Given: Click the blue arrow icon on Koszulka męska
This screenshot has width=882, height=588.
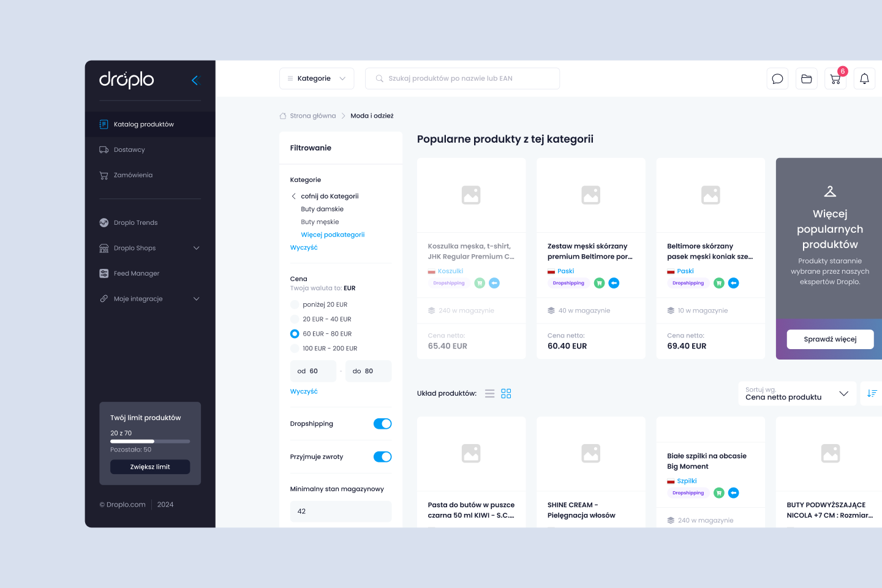Looking at the screenshot, I should click(x=494, y=283).
